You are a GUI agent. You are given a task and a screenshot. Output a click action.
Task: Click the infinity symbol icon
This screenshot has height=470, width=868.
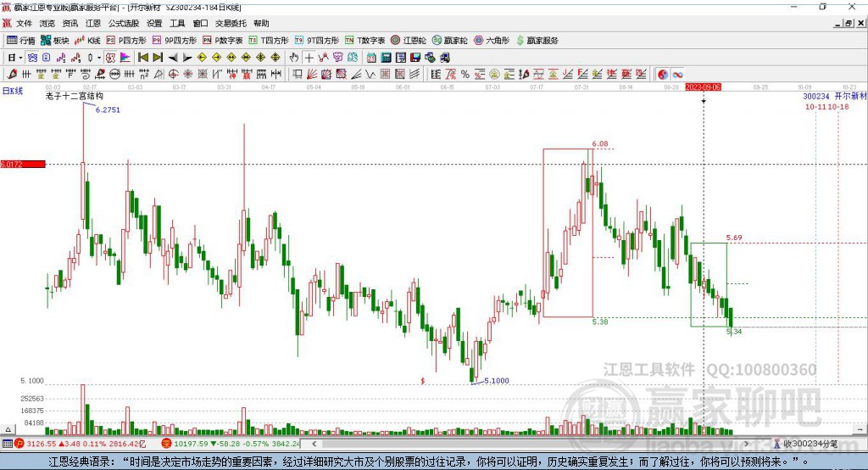coord(677,75)
